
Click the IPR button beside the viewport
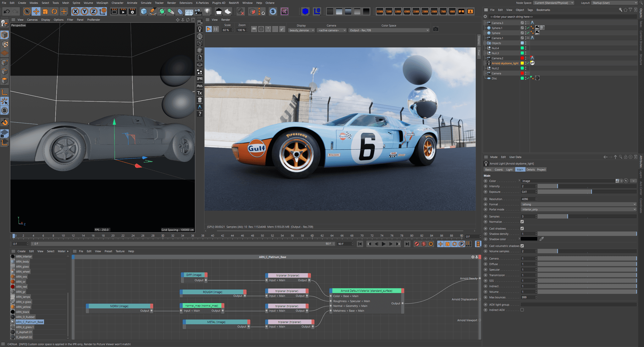(199, 78)
